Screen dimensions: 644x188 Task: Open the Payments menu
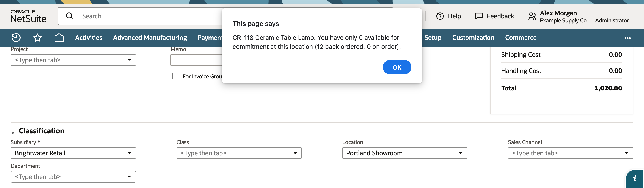click(210, 38)
